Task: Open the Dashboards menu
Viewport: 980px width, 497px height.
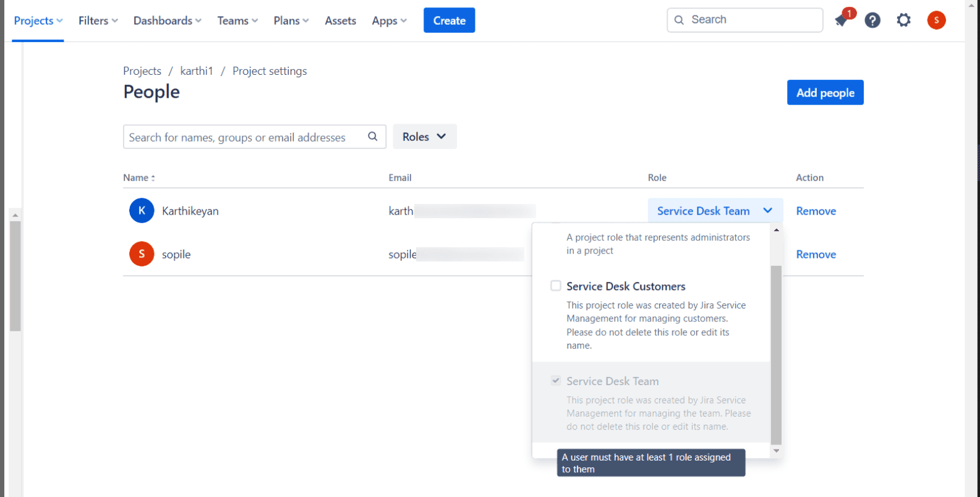Action: tap(167, 20)
